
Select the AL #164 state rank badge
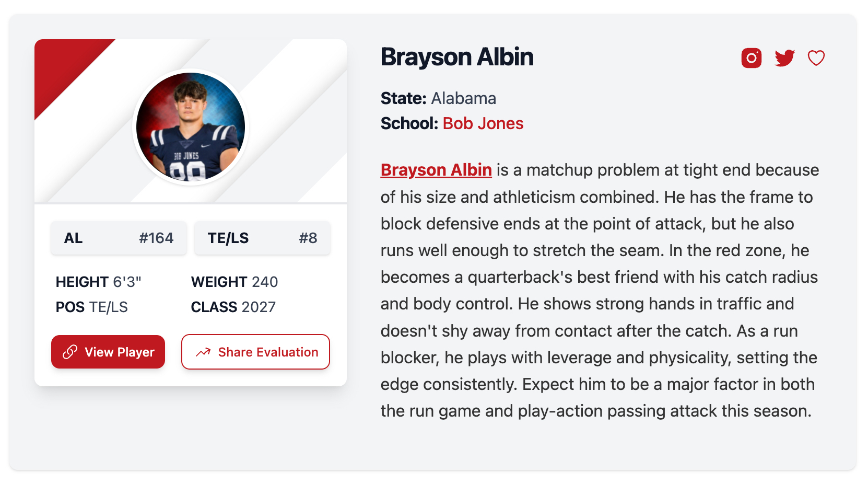tap(119, 238)
